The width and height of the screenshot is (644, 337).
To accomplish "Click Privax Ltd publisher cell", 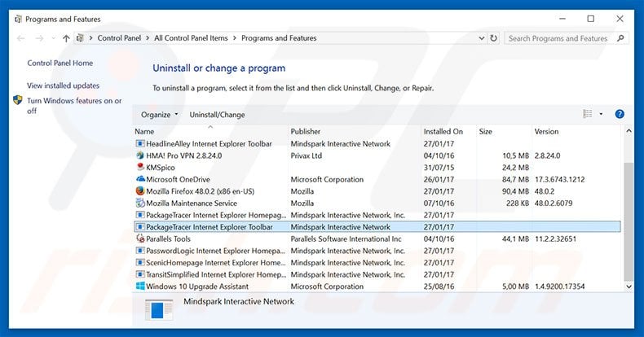I will (x=307, y=155).
